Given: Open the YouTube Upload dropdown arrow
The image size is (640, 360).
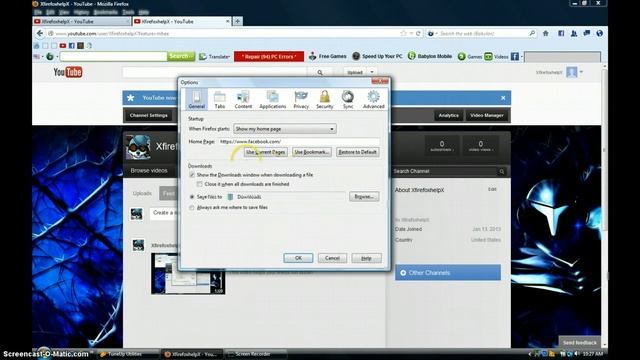Looking at the screenshot, I should click(x=372, y=72).
